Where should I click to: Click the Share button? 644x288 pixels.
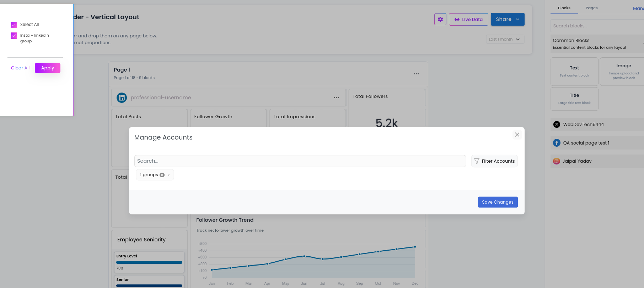coord(508,19)
